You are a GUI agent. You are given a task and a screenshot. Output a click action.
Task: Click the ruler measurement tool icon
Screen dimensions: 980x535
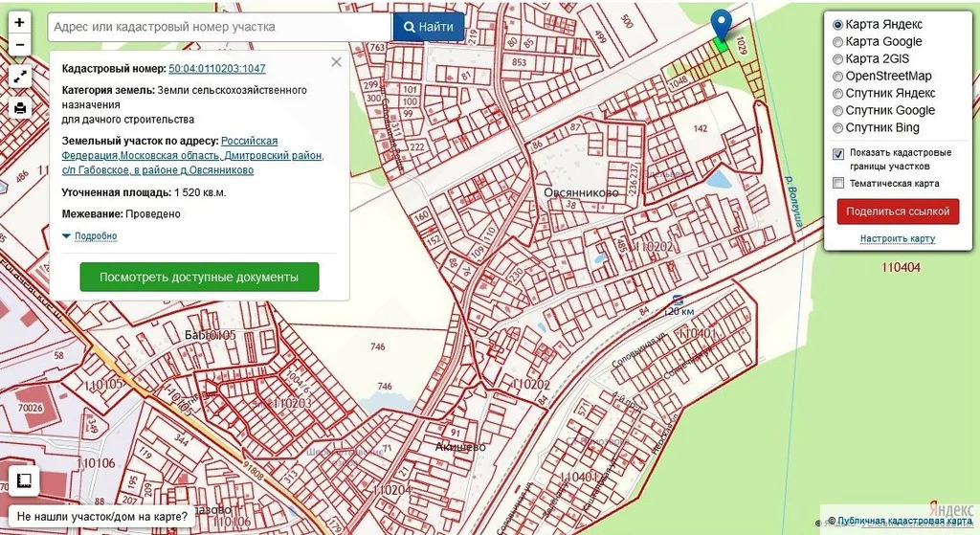[24, 480]
